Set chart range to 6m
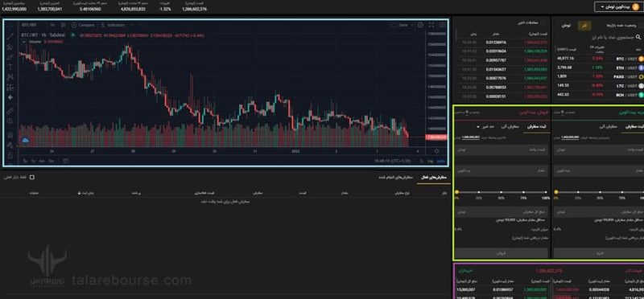 pyautogui.click(x=42, y=162)
